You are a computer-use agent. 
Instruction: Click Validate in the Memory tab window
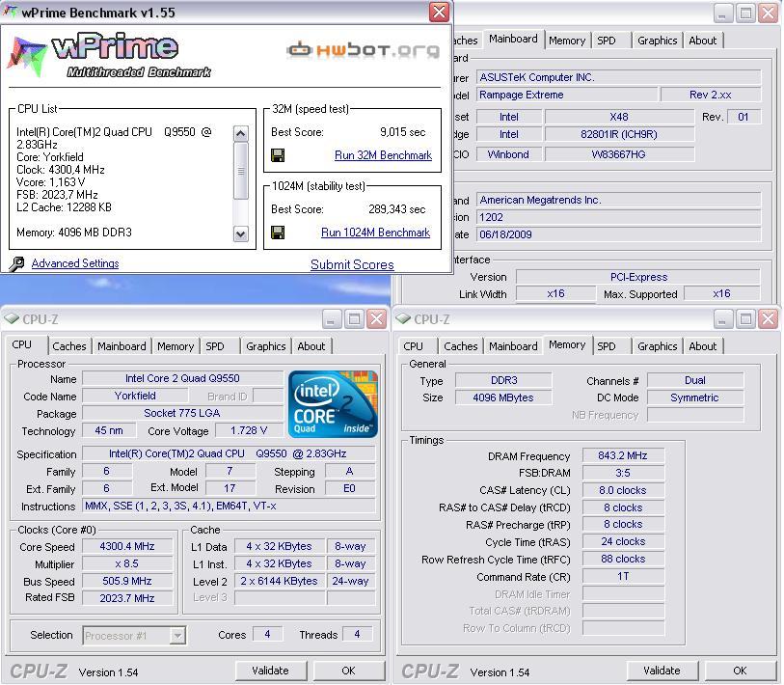click(662, 671)
